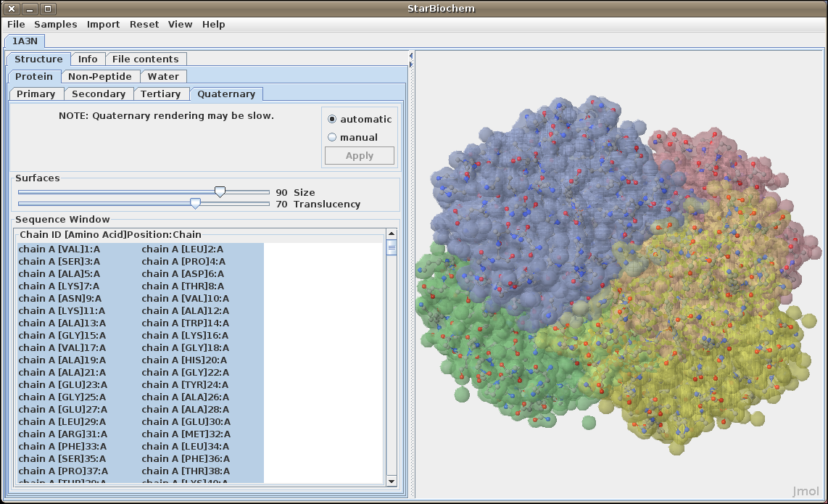Select the Non-Peptide tab
Viewport: 828px width, 504px height.
[100, 77]
